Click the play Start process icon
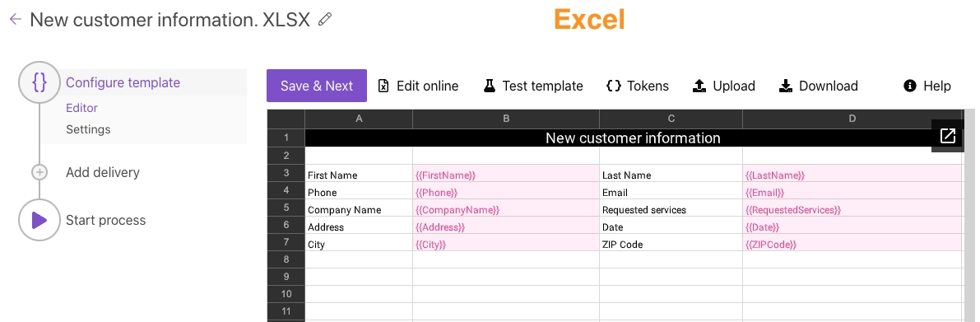The image size is (980, 322). coord(39,220)
